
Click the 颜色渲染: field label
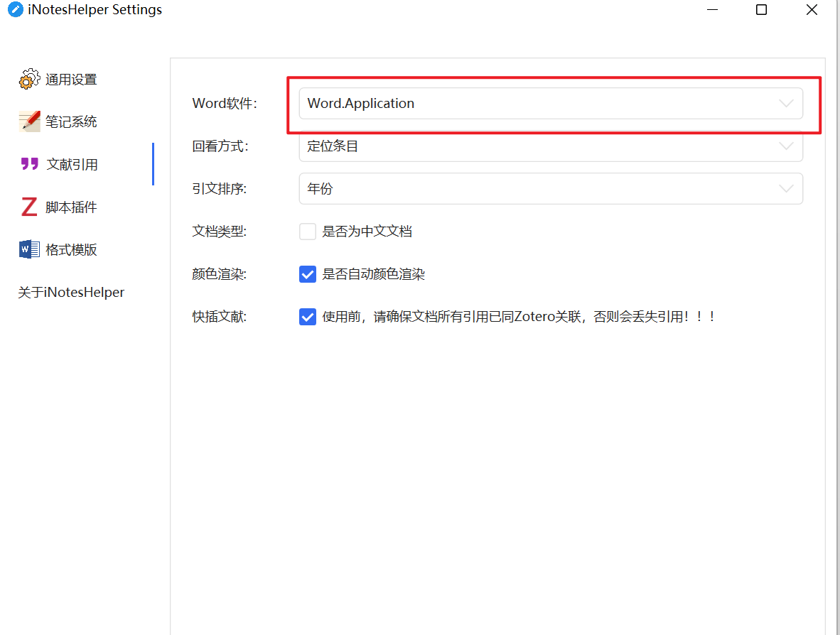click(219, 274)
